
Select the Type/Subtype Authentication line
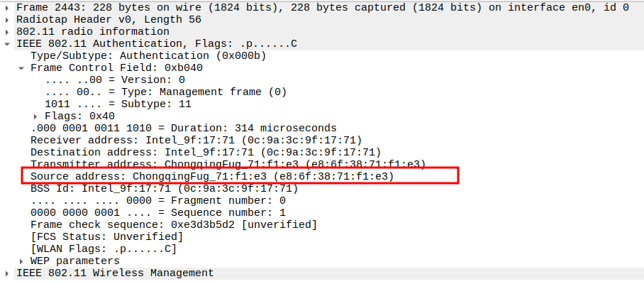coord(129,56)
